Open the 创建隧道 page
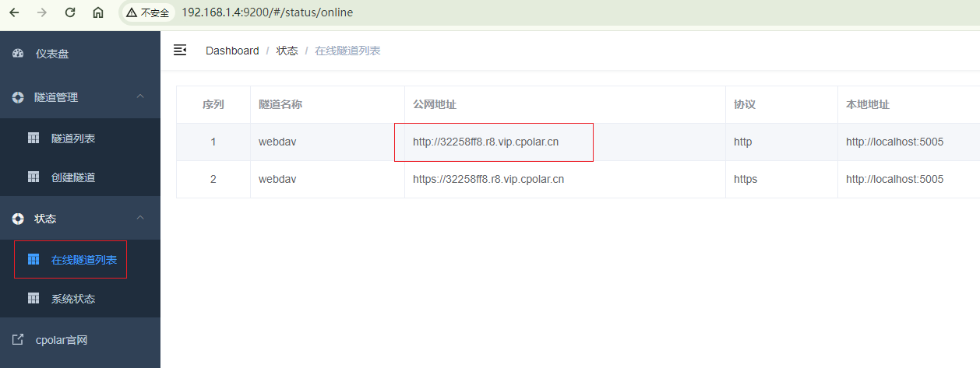 click(x=73, y=177)
